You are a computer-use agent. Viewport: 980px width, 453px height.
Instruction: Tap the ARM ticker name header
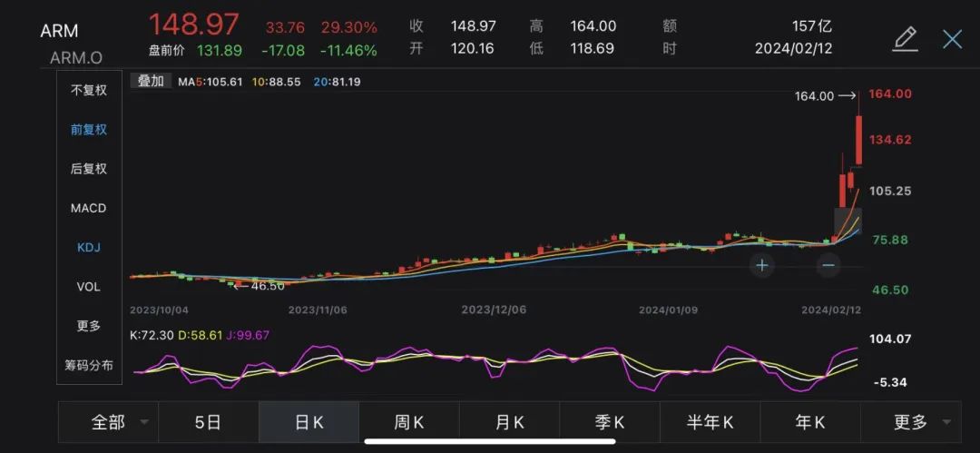tap(58, 31)
